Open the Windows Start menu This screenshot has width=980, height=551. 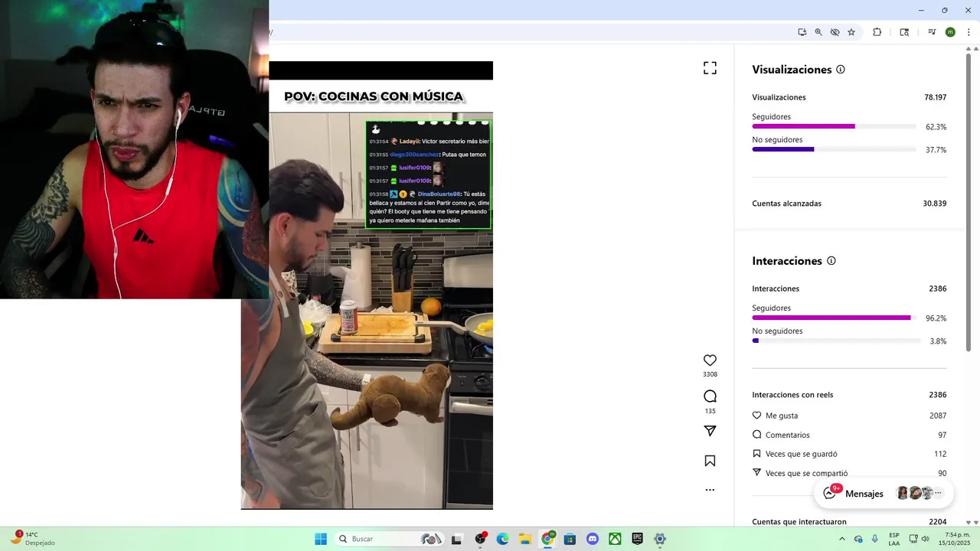coord(321,539)
